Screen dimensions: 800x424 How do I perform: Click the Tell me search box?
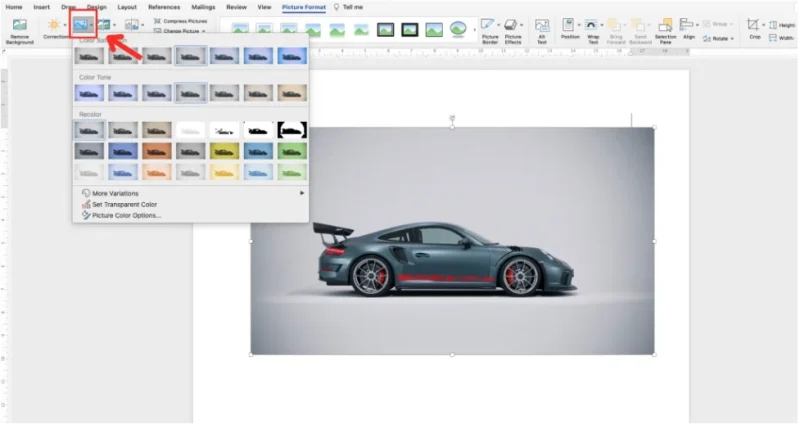353,6
